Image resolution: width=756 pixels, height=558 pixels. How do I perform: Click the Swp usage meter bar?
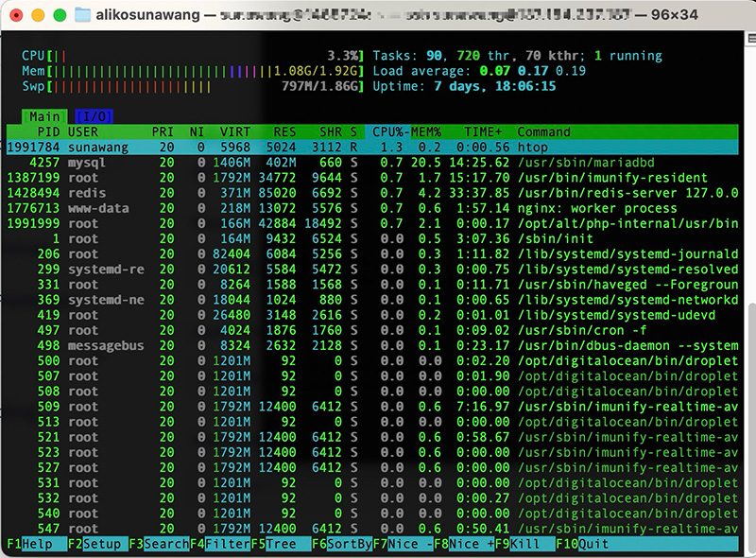[193, 86]
